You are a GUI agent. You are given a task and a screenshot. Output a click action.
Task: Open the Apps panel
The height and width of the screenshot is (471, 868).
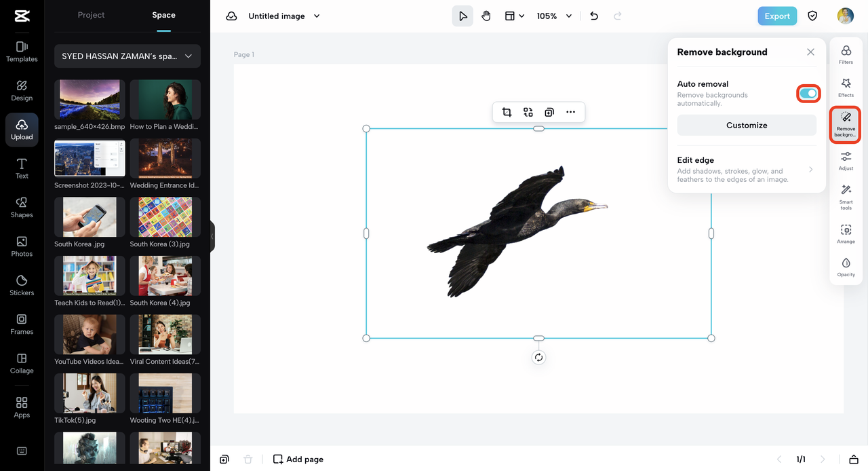22,407
